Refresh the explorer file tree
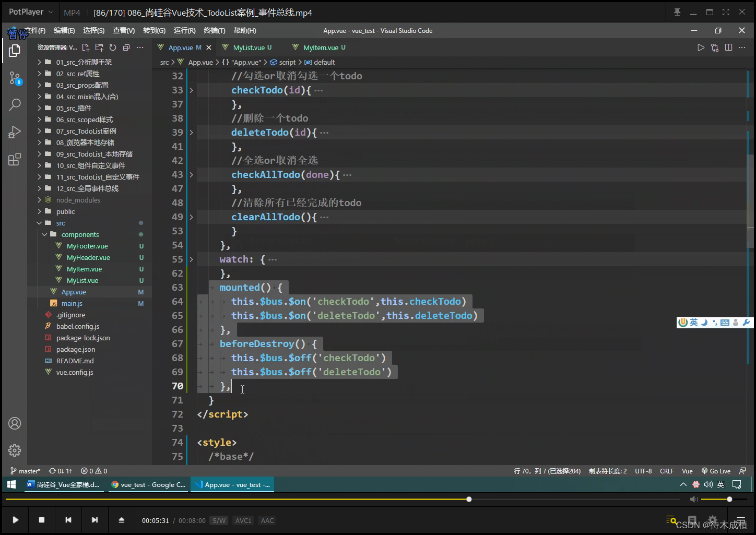 tap(113, 47)
